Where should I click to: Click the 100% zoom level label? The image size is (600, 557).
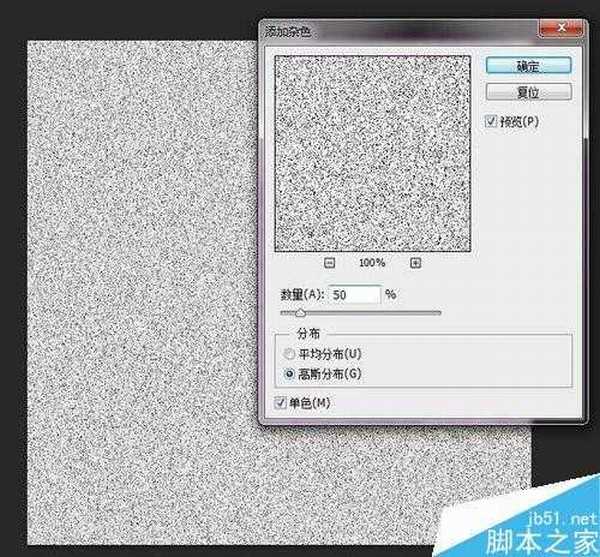(x=372, y=263)
